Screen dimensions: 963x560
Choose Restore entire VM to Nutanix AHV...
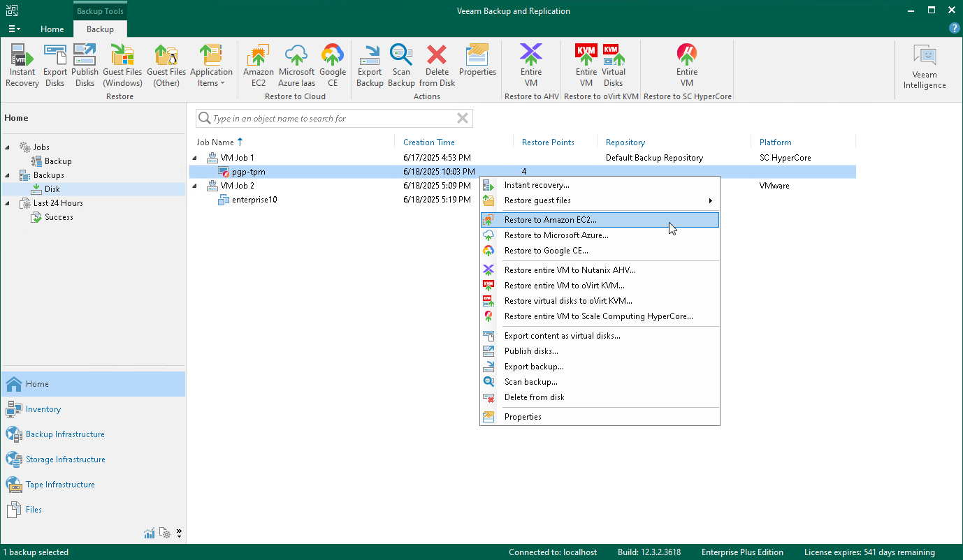click(600, 270)
